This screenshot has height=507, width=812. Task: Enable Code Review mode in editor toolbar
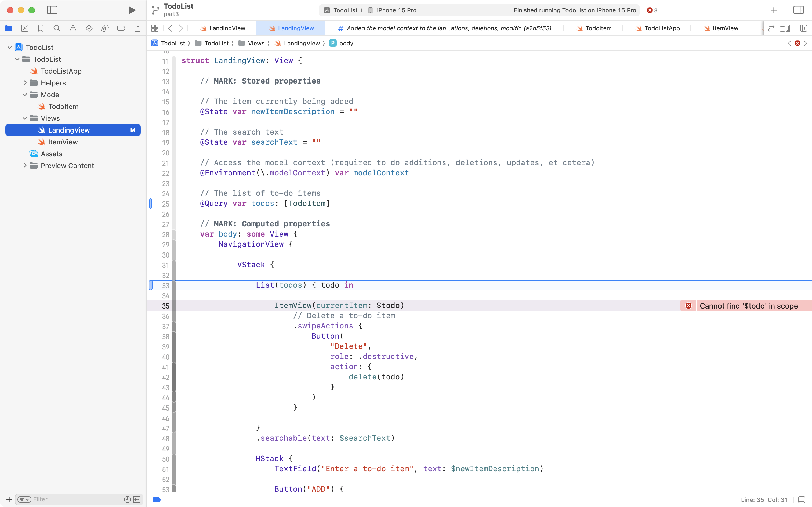[x=771, y=28]
